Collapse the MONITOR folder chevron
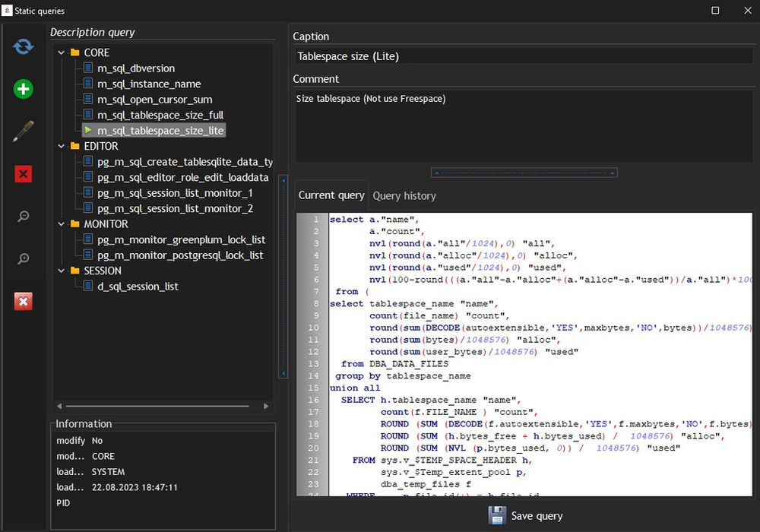 (x=62, y=223)
